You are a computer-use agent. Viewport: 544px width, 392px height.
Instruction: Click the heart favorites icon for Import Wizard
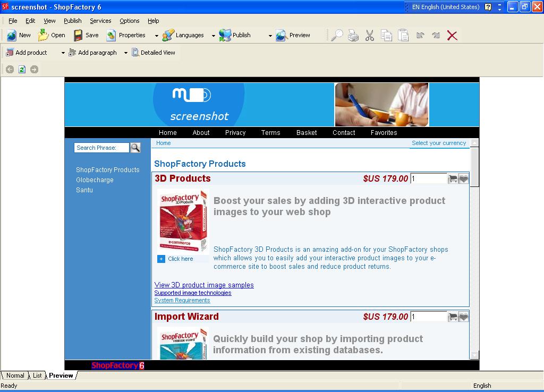coord(464,317)
